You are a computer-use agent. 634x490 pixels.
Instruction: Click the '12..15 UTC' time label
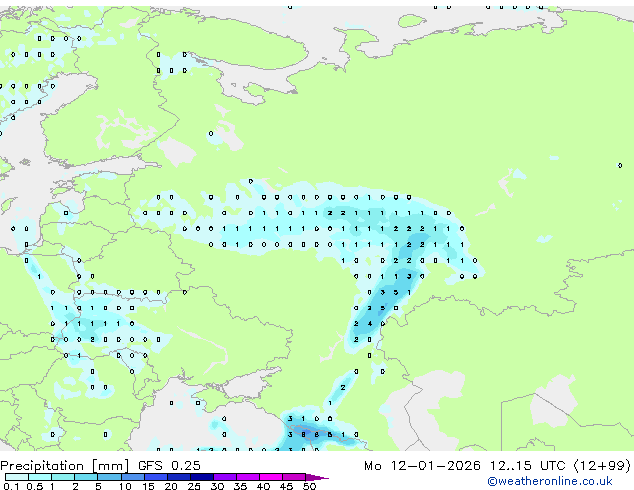pos(528,466)
